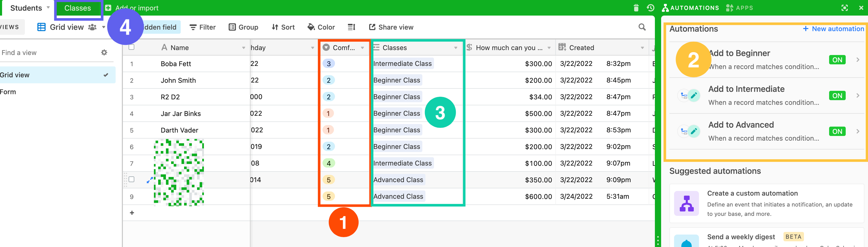Image resolution: width=868 pixels, height=247 pixels.
Task: Click the Darth Vader name cell
Action: click(179, 130)
